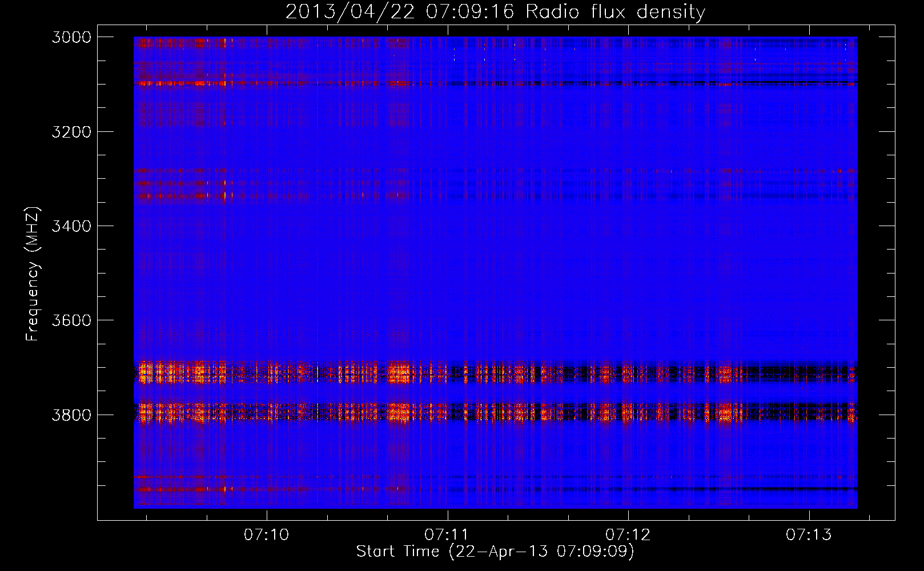
Task: Click the 3200 frequency tick label
Action: [x=71, y=132]
